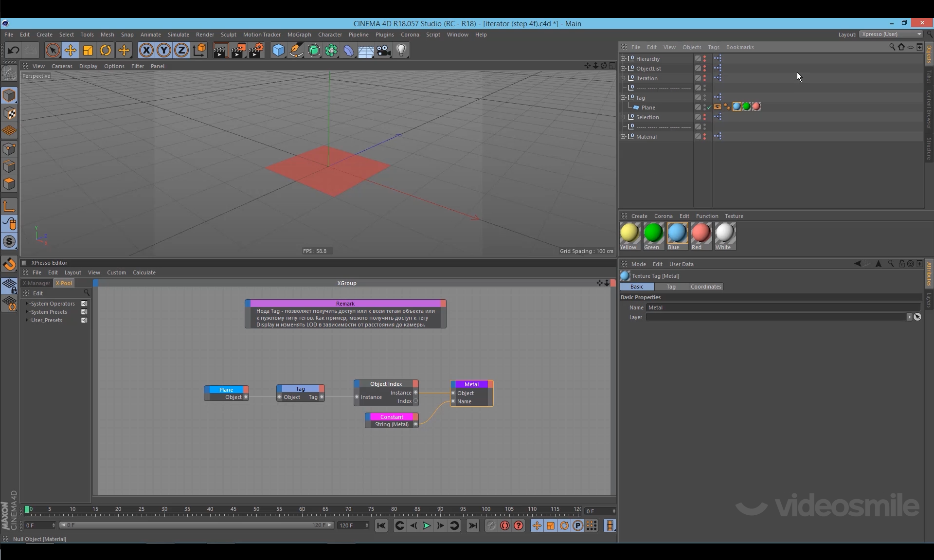Click the Camera object icon
Screen dimensions: 934x560
tap(383, 50)
